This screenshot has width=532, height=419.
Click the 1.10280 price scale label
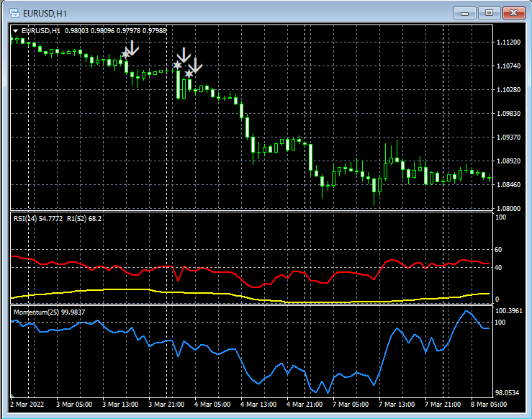(x=508, y=89)
